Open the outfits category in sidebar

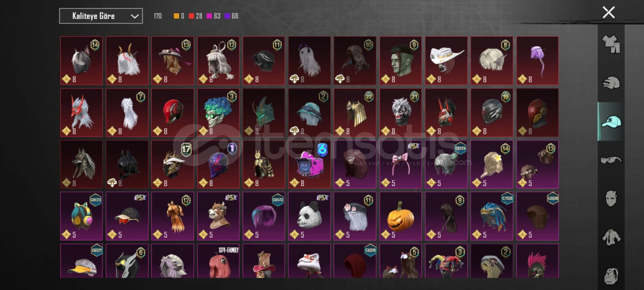tap(611, 44)
